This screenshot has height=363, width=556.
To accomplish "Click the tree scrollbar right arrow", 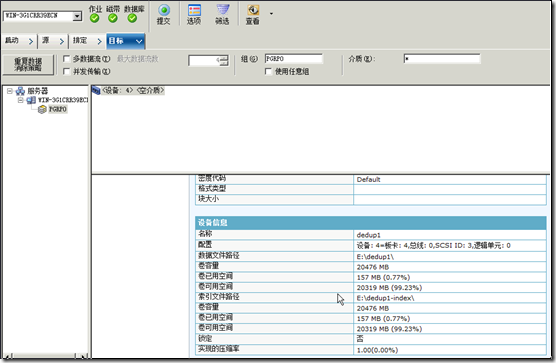I will point(83,356).
